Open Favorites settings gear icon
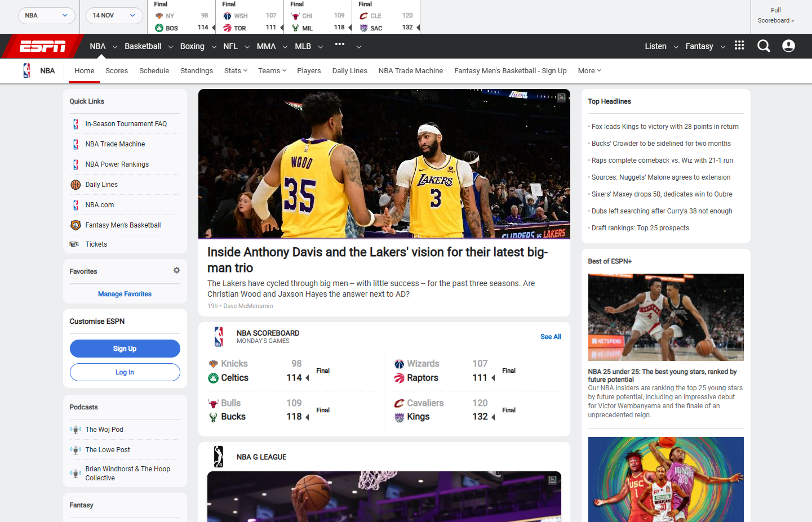812x522 pixels. [x=176, y=270]
